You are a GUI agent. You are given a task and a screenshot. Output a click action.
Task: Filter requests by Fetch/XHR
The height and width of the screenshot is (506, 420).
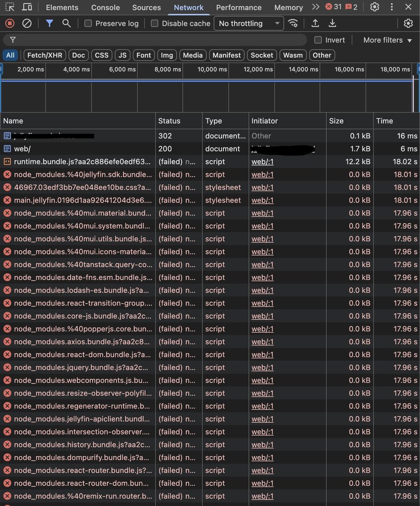tap(44, 55)
